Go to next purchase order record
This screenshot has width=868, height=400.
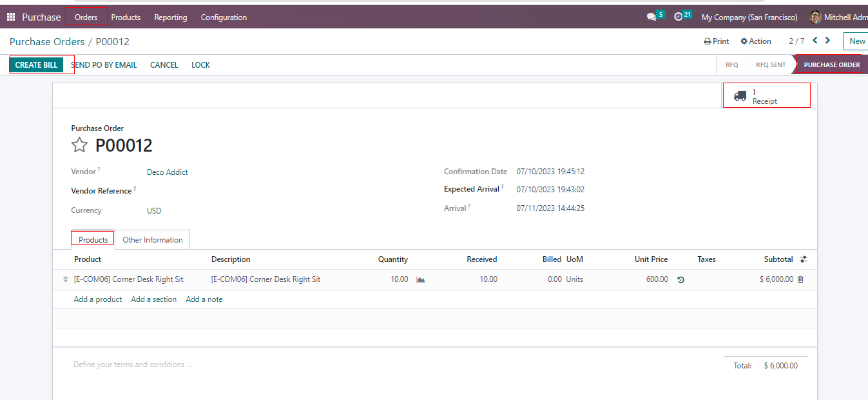828,41
